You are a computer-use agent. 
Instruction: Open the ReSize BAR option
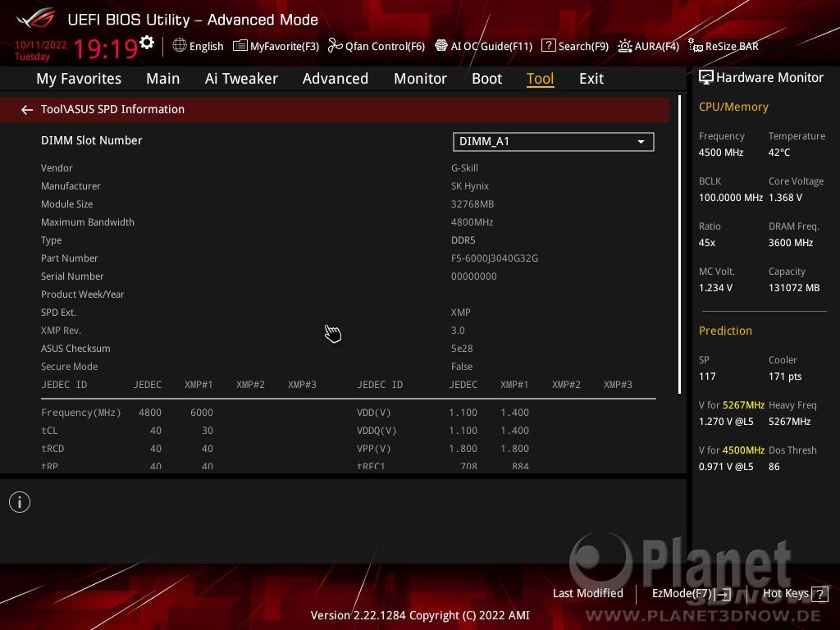(724, 46)
